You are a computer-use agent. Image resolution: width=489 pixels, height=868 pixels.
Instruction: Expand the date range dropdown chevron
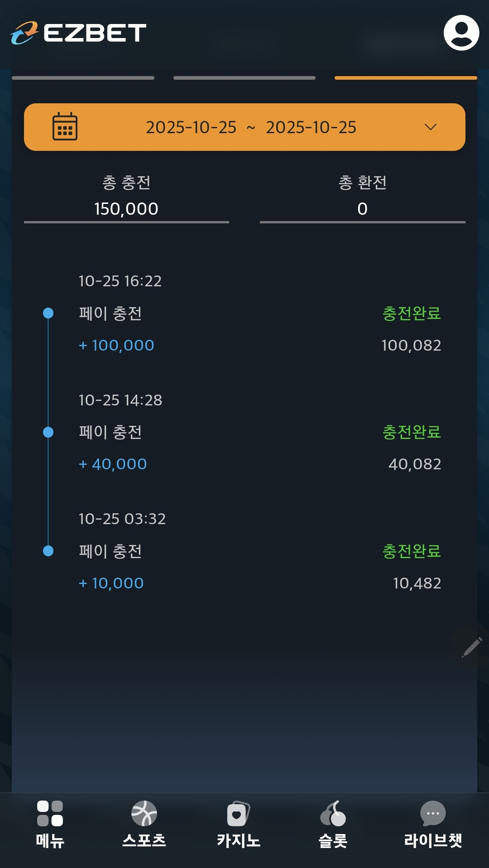click(x=431, y=127)
